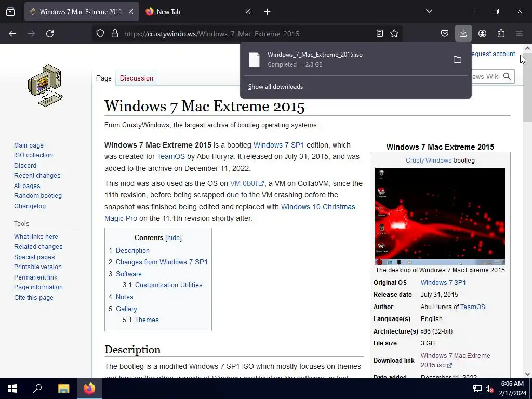Switch to the New Tab tab

click(198, 11)
